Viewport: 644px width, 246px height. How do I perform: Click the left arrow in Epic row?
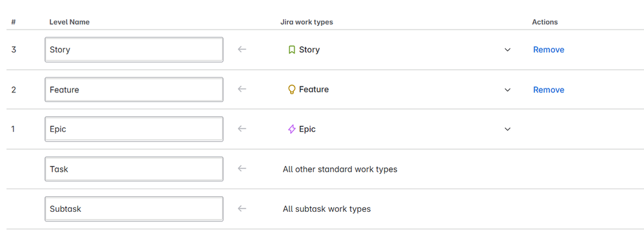click(242, 128)
